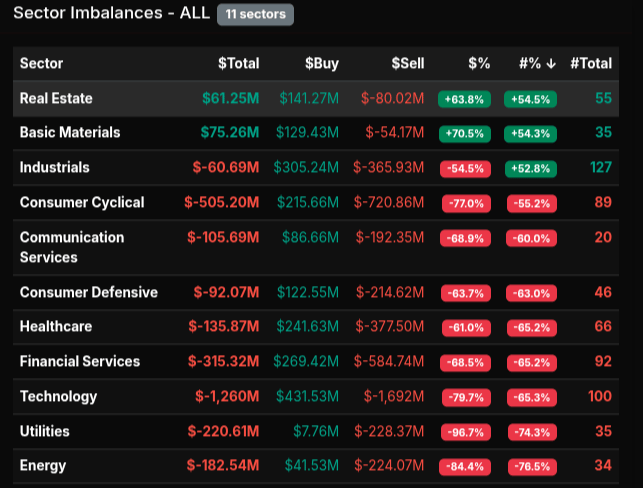This screenshot has width=643, height=488.
Task: Select the Consumer Cyclical sector
Action: [82, 202]
